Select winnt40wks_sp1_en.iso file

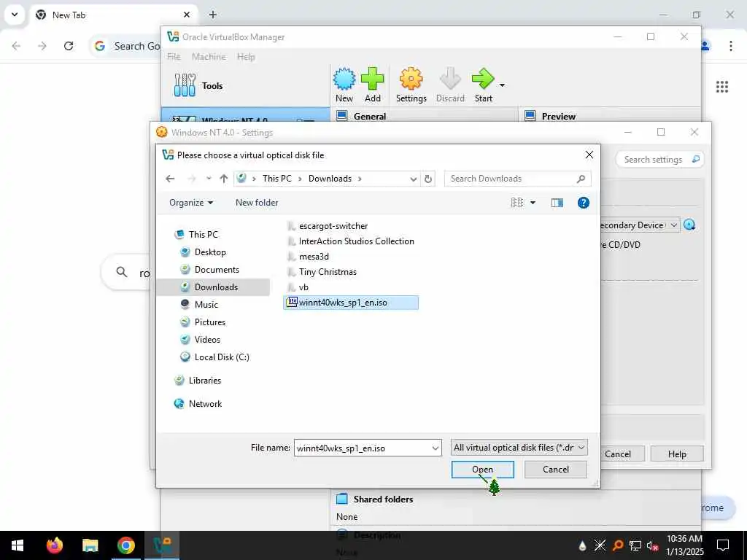[x=351, y=303]
